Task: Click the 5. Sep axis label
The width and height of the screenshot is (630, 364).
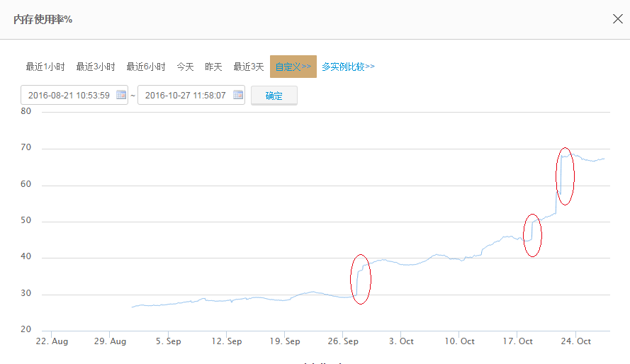Action: (169, 341)
